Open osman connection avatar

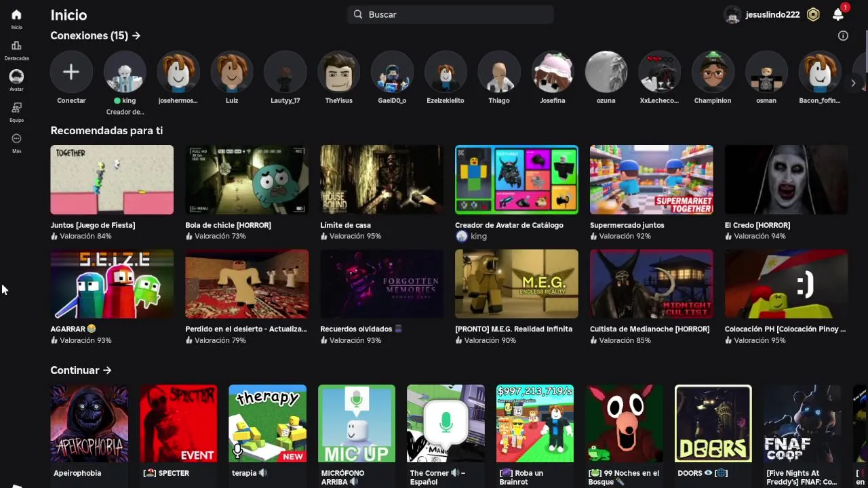click(x=766, y=72)
